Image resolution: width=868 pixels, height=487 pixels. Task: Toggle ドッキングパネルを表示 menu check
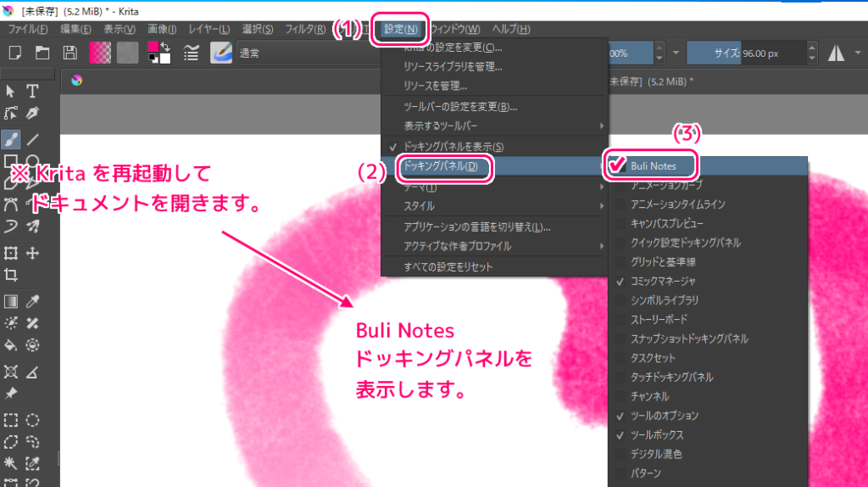[495, 147]
